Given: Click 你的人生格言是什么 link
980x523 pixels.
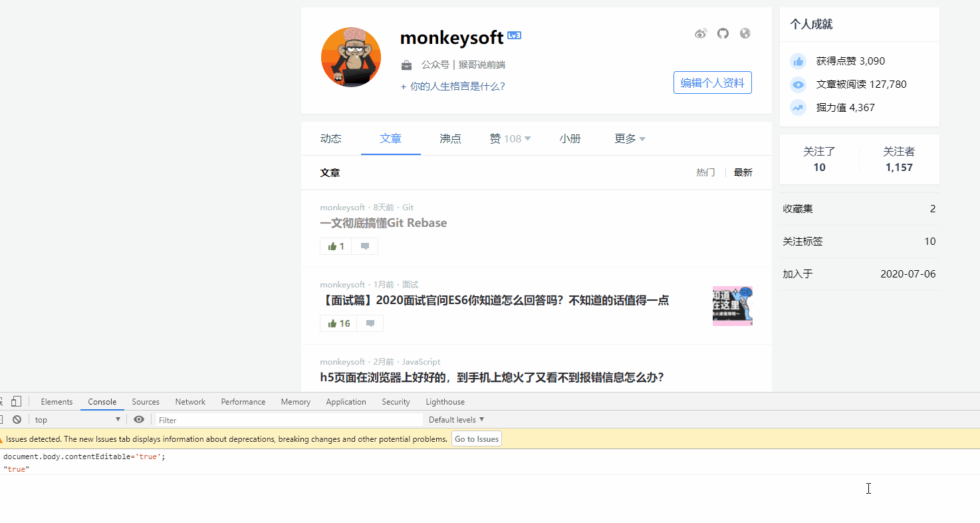Looking at the screenshot, I should pos(453,87).
